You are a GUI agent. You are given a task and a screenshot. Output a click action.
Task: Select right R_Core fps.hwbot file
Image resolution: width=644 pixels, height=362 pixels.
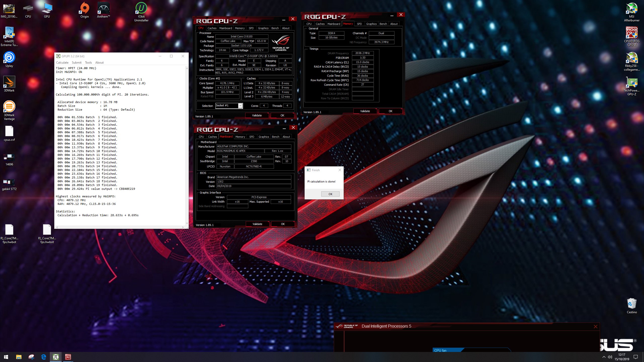[47, 234]
